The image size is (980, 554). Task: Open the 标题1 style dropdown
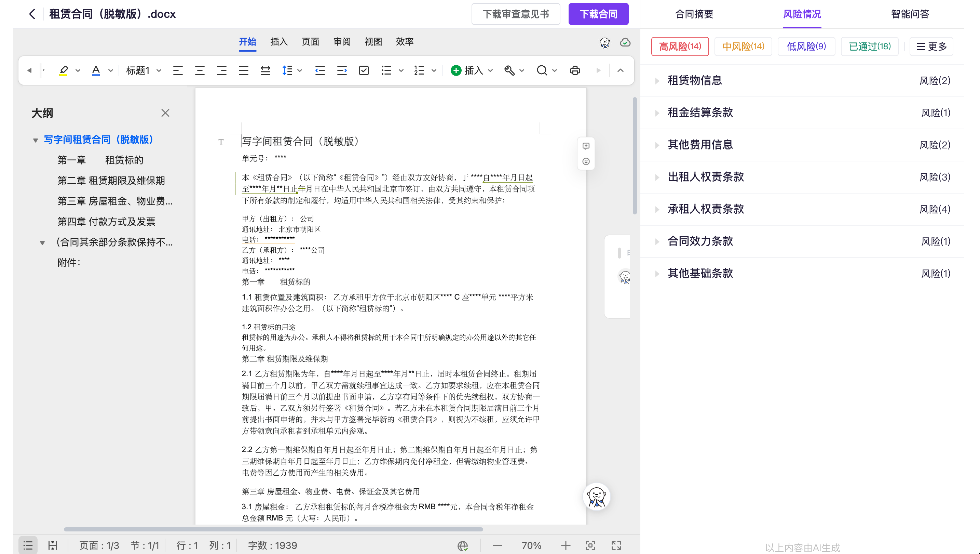(144, 70)
